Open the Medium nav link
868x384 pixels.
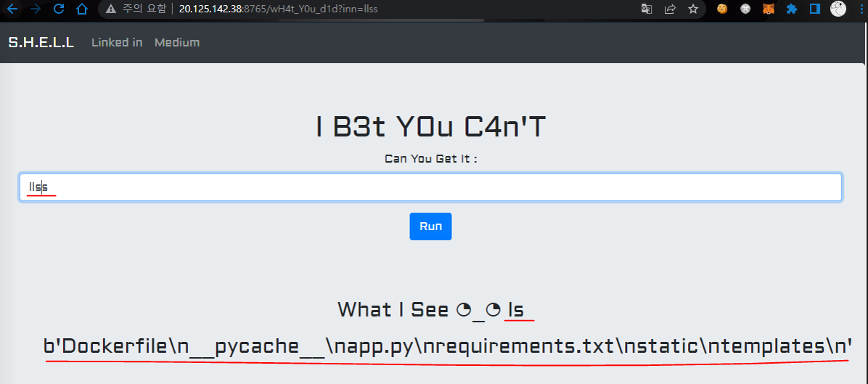[177, 43]
